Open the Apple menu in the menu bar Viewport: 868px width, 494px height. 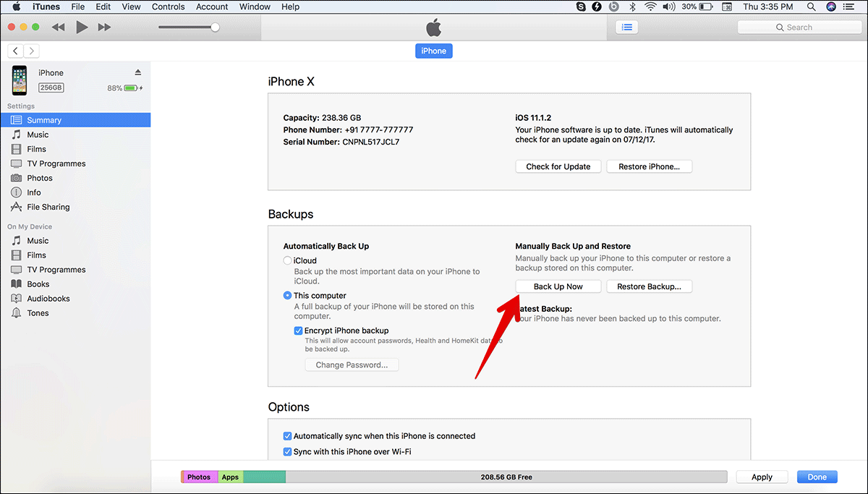click(x=15, y=7)
